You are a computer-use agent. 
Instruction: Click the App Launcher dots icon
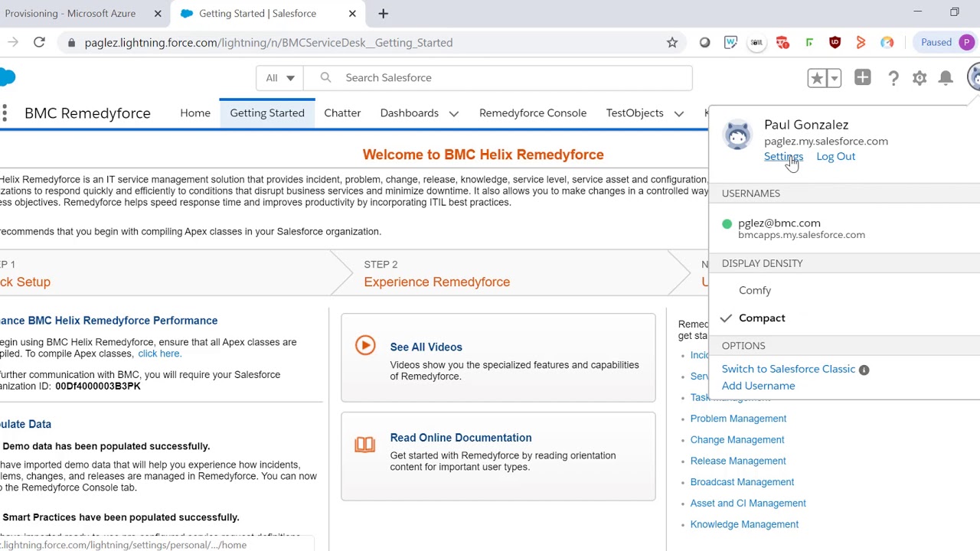[5, 113]
